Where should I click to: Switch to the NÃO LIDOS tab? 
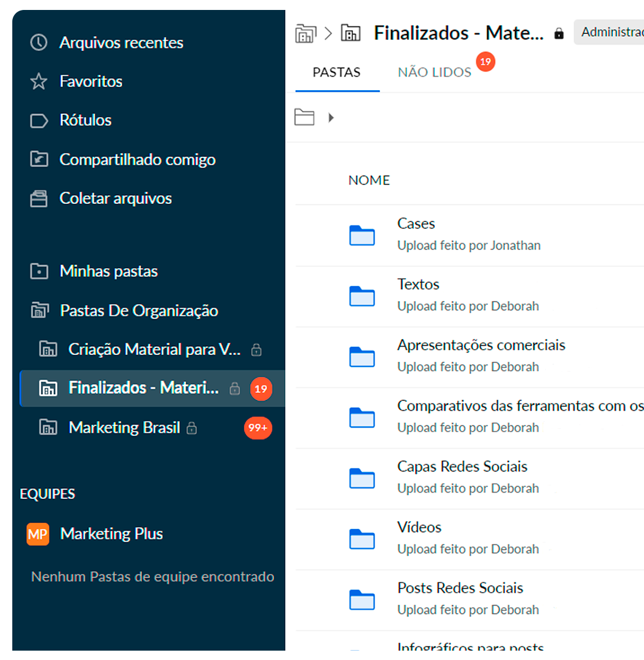coord(434,73)
